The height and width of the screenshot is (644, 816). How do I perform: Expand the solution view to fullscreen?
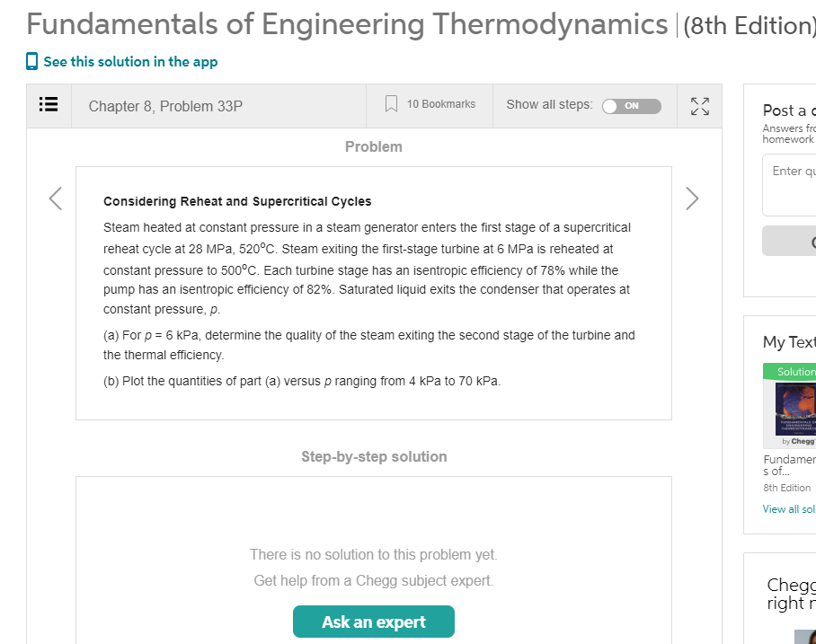pyautogui.click(x=699, y=105)
